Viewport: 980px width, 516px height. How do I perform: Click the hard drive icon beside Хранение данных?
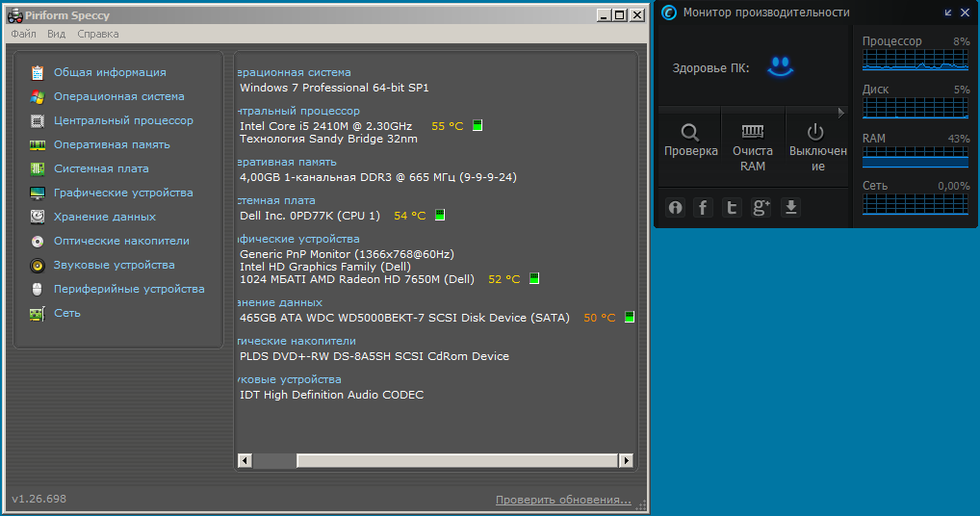[x=38, y=217]
